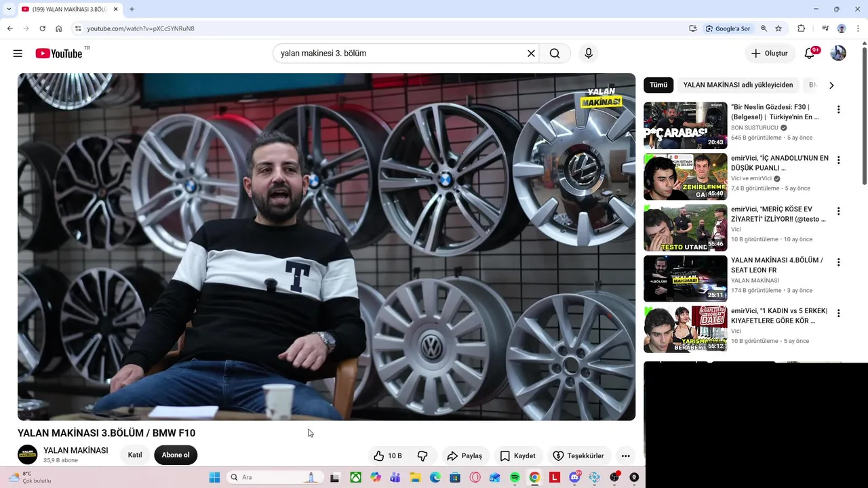868x488 pixels.
Task: Open options for 'MERİÇ KÖSE EV ZİYARETİ' video
Action: 839,211
